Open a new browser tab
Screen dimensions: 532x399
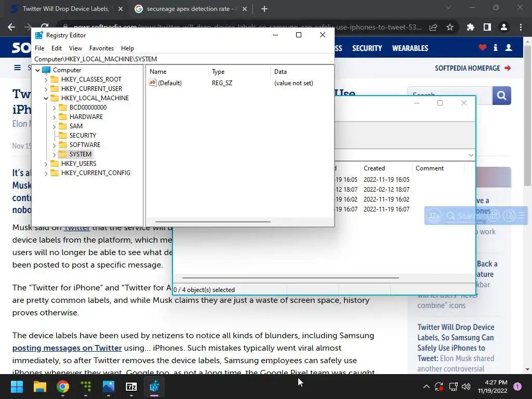coord(264,9)
